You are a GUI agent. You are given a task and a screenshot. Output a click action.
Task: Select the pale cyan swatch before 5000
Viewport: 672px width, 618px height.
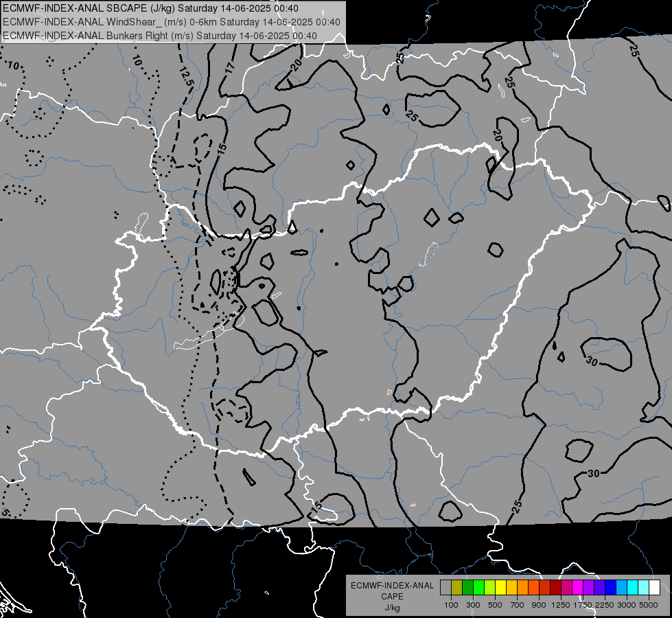(644, 587)
